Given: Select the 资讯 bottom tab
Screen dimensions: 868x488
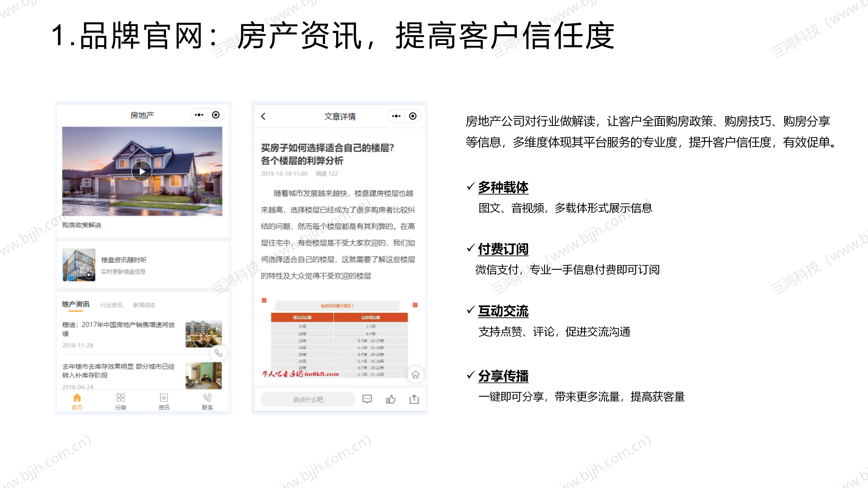Looking at the screenshot, I should (164, 401).
